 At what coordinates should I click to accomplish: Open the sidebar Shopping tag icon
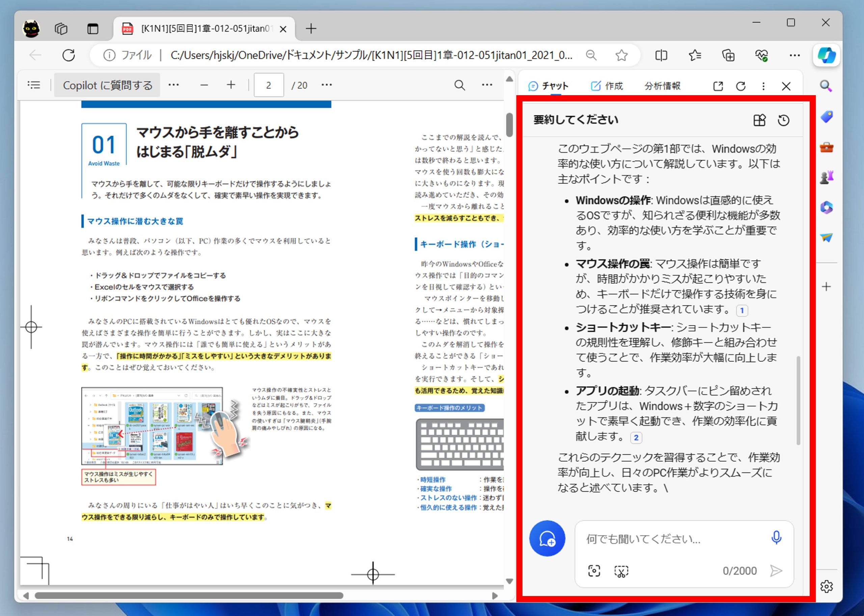(x=827, y=116)
